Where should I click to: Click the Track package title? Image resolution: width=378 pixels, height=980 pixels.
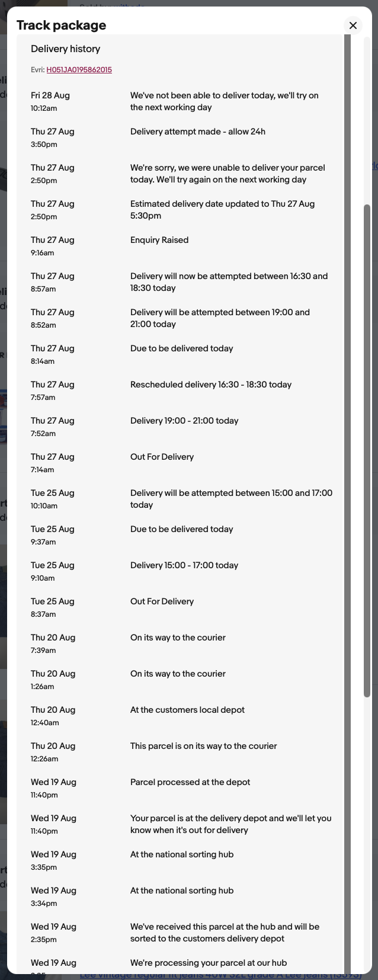click(x=62, y=25)
